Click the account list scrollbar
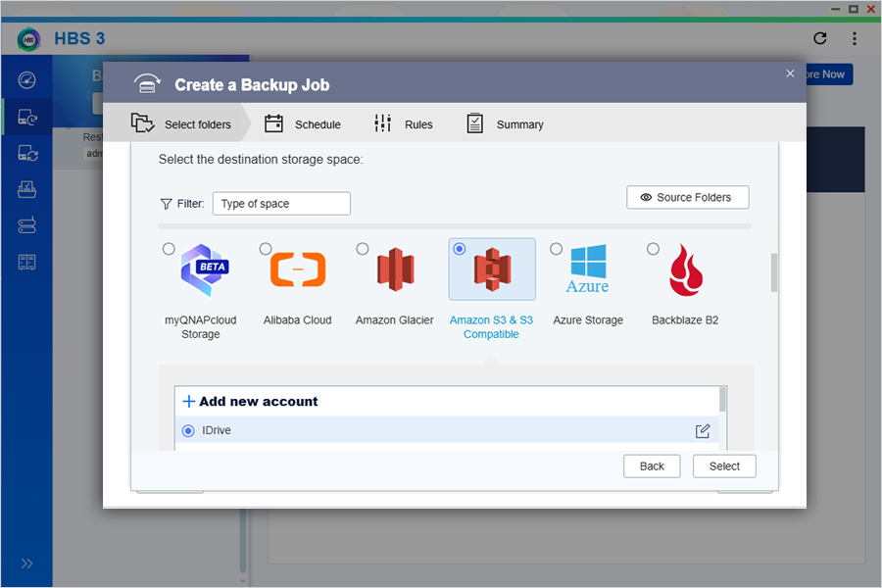Viewport: 882px width, 588px height. point(722,401)
